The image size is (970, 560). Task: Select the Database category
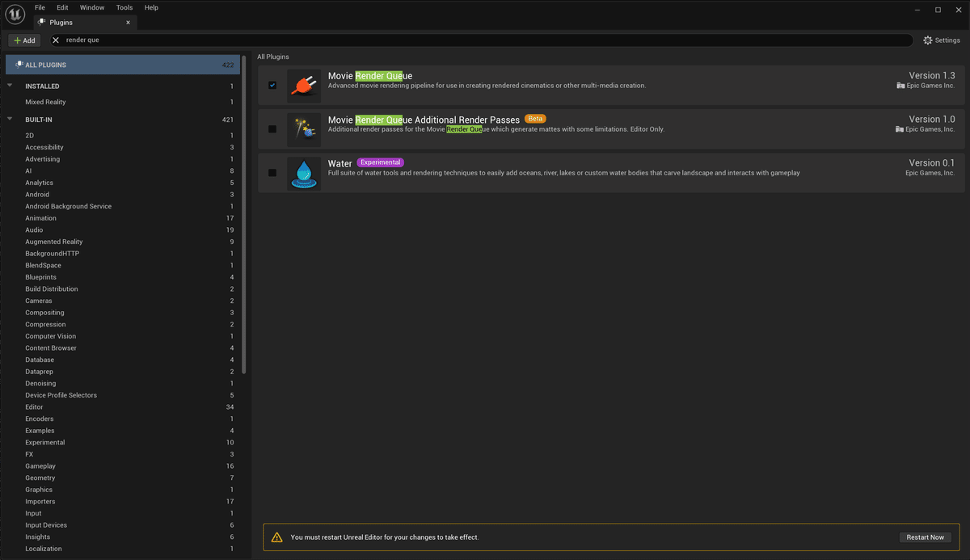(123, 360)
